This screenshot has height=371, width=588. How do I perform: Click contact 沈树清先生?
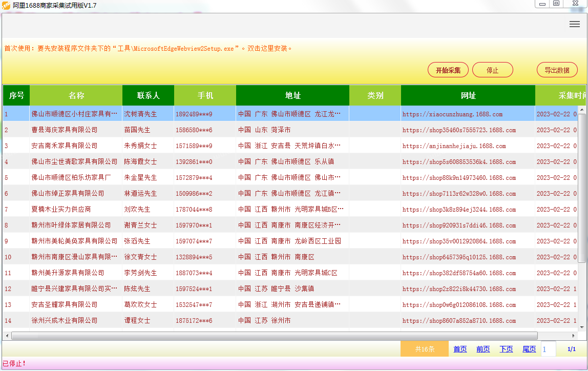141,114
